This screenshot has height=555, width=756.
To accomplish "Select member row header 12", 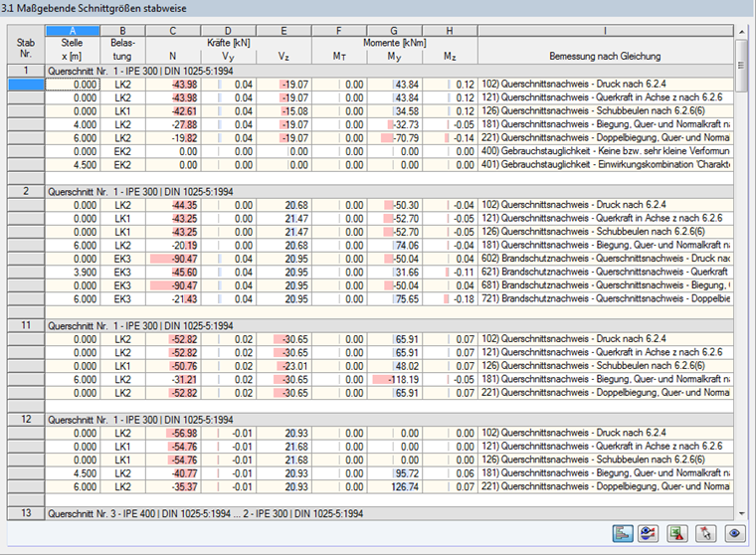I will click(x=26, y=420).
